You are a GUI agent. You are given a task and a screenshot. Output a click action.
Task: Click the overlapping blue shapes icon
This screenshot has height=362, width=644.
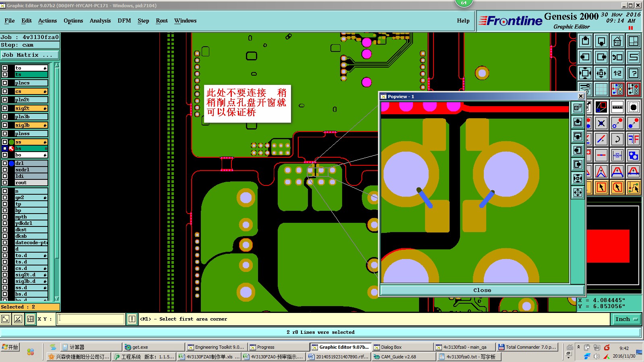(x=634, y=155)
